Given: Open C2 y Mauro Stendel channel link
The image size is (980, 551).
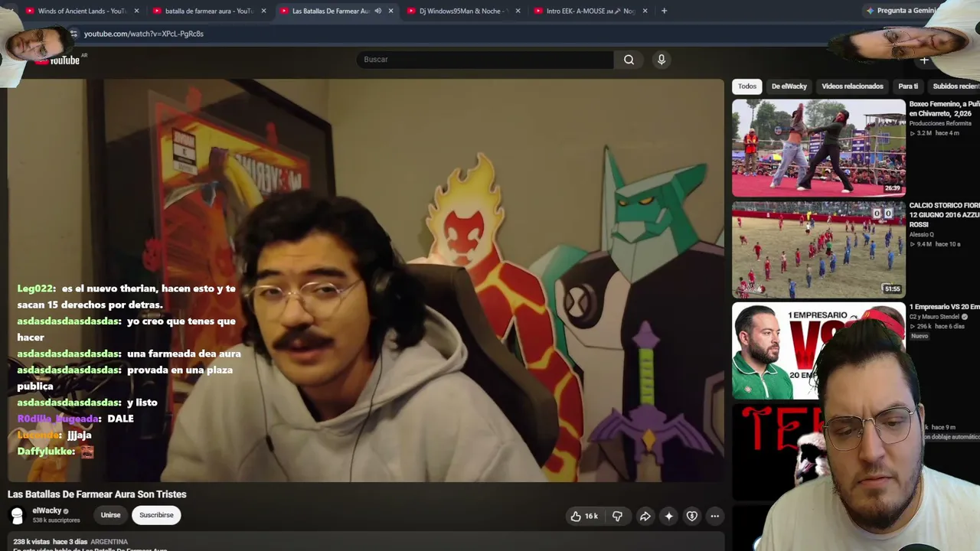Looking at the screenshot, I should coord(936,317).
